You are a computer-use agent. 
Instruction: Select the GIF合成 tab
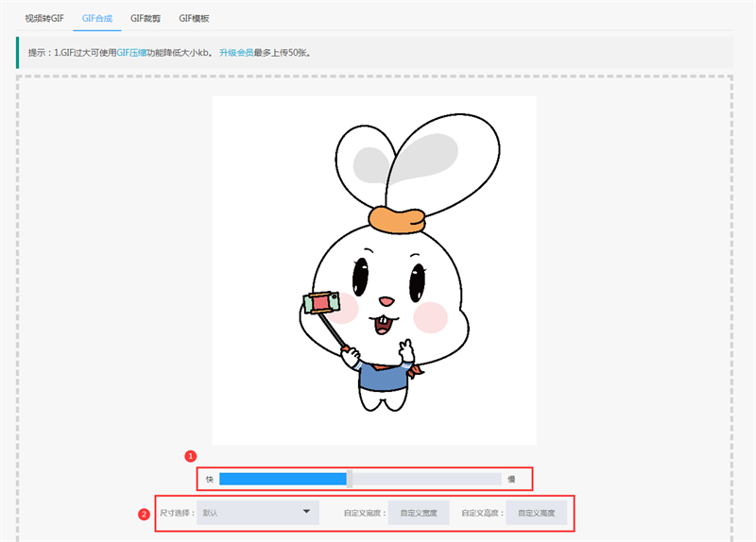97,18
